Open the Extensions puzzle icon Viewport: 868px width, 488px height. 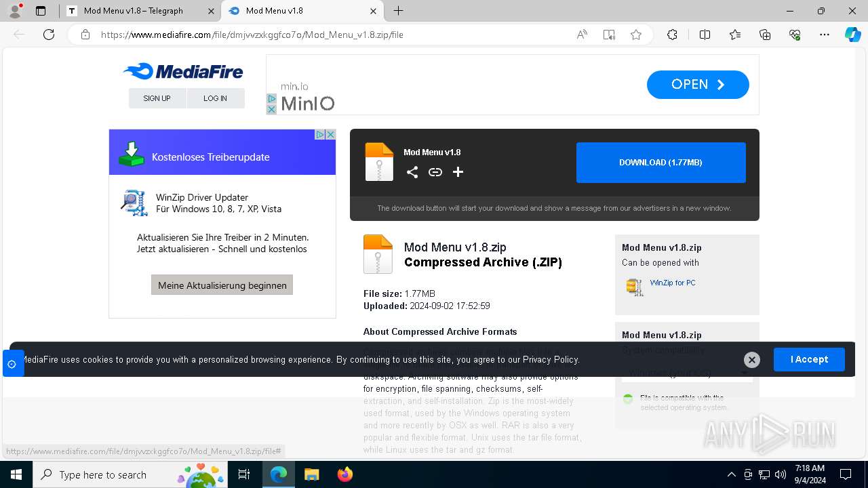click(x=672, y=35)
